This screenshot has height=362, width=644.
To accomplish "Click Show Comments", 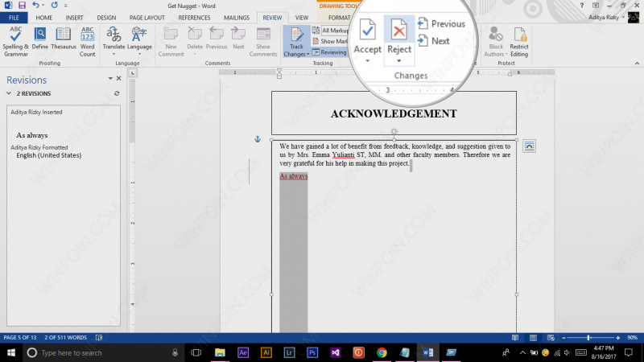I will pos(263,42).
